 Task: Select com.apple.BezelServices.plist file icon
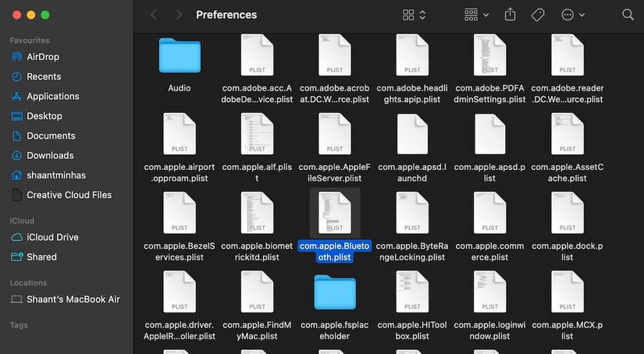coord(180,213)
